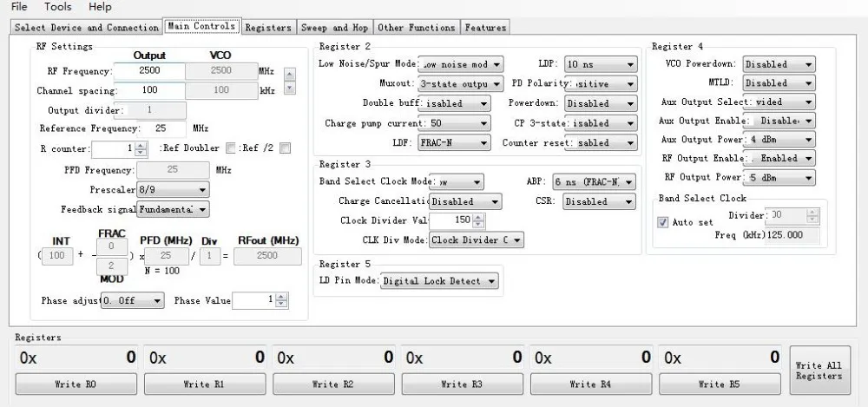
Task: Enable the Ref Doubler checkbox
Action: click(231, 148)
